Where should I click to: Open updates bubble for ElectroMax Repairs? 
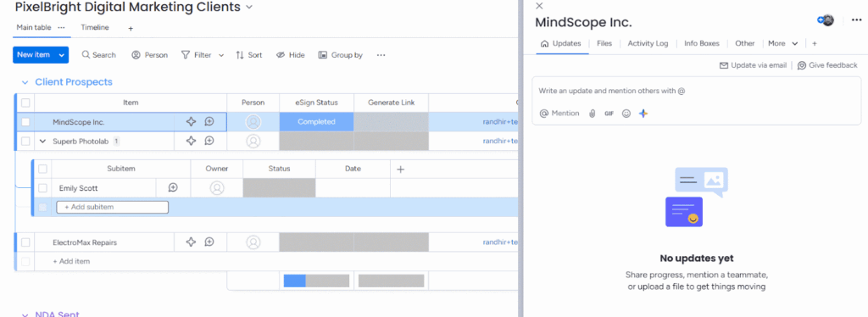point(209,242)
